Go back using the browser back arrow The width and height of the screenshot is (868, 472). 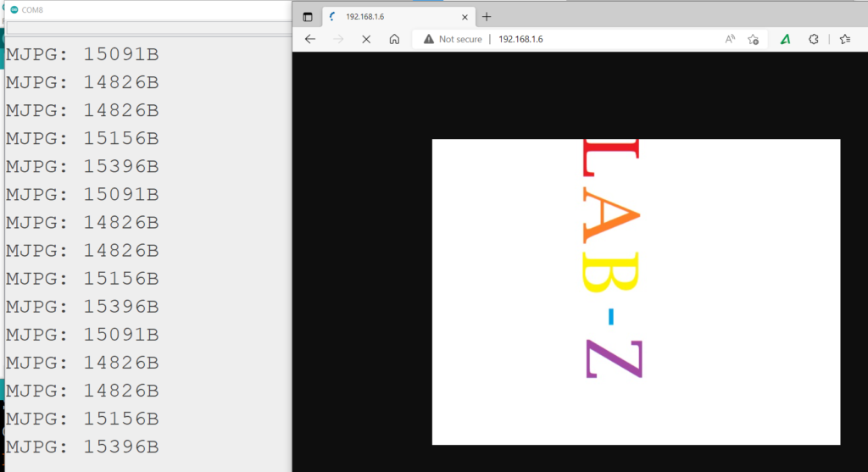click(310, 39)
